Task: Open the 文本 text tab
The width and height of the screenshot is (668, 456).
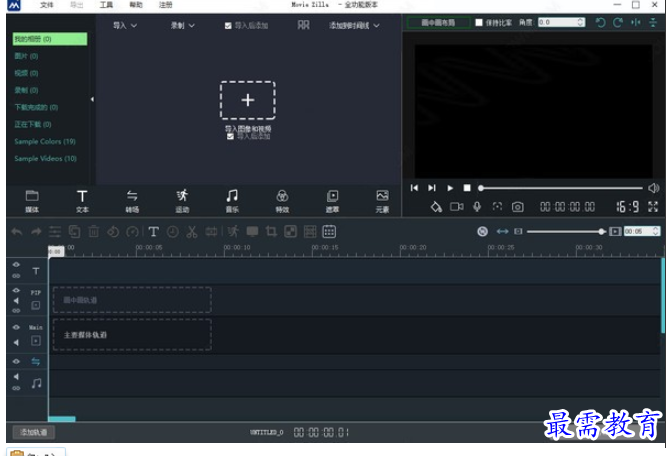Action: pos(82,201)
